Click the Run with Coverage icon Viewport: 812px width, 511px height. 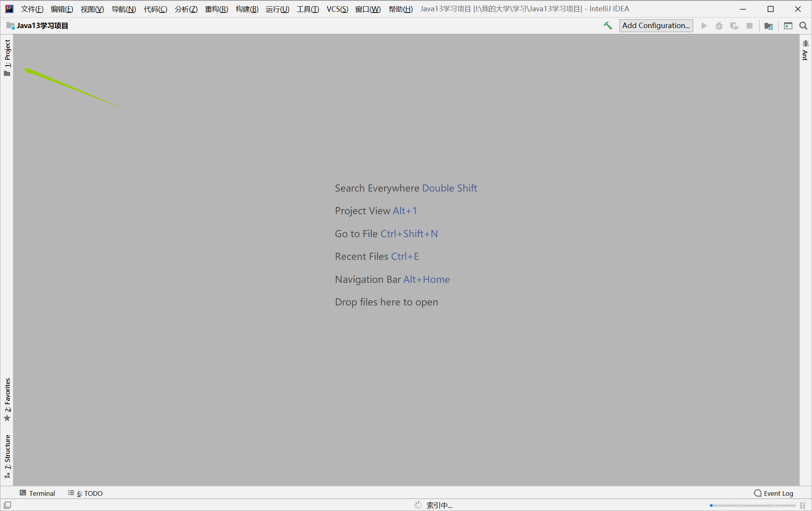click(734, 26)
